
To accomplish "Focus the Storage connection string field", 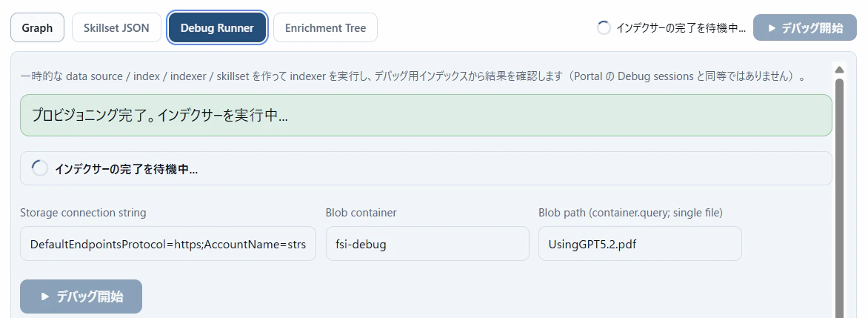I will click(x=168, y=244).
